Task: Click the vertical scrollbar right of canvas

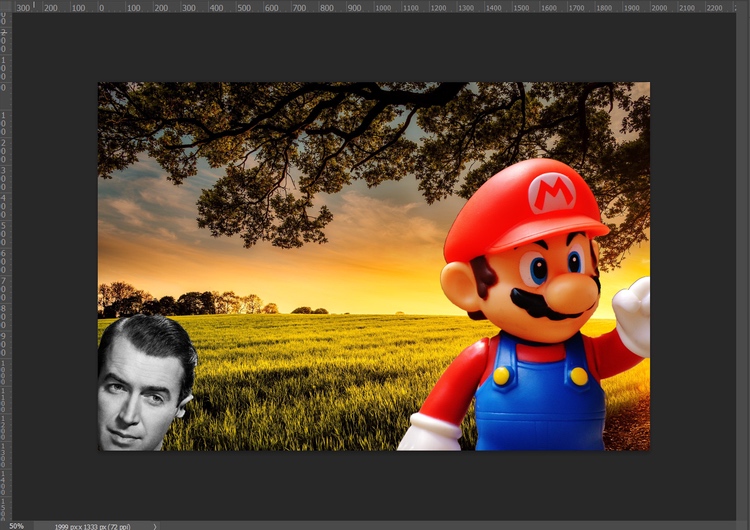Action: (742, 266)
